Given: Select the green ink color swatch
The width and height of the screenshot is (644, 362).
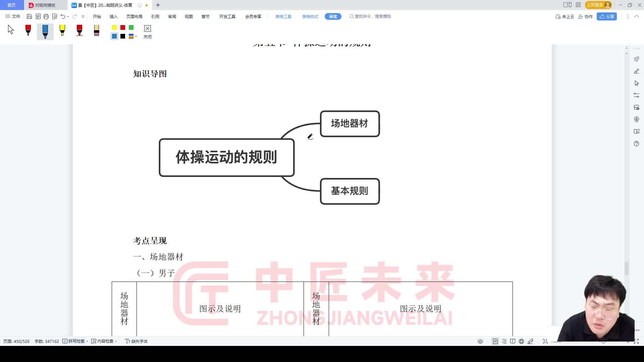Looking at the screenshot, I should pos(131,28).
